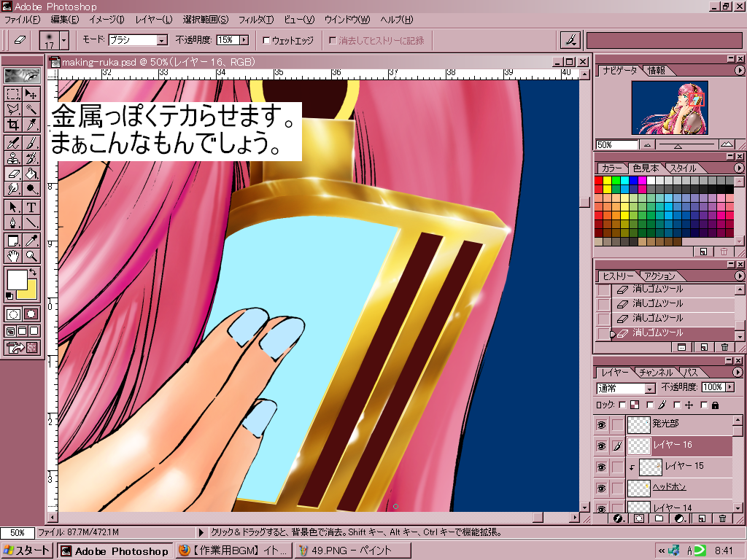Swap foreground and background colors
Image resolution: width=747 pixels, height=560 pixels.
[x=33, y=273]
